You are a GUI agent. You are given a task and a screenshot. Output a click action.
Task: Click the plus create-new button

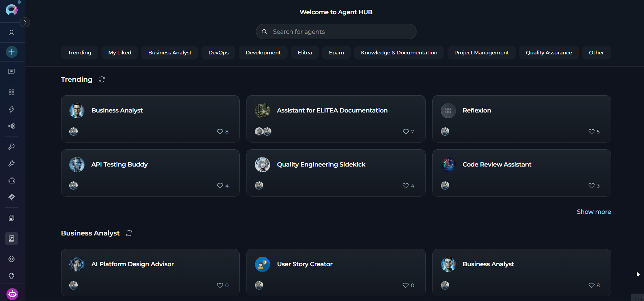(x=11, y=52)
